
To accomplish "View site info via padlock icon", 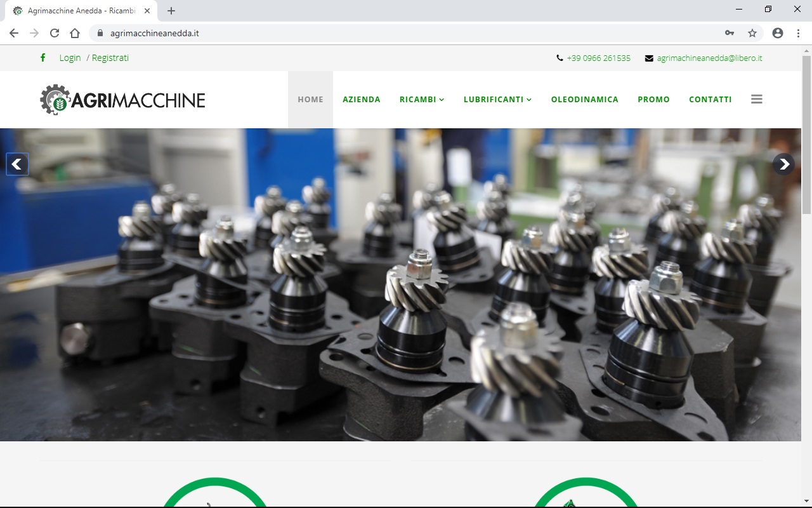I will coord(100,33).
